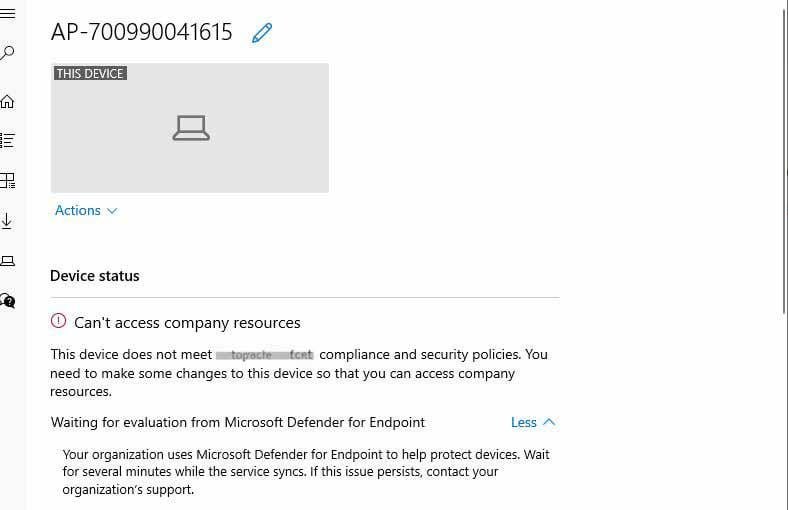Rename device with the pencil icon
Image resolution: width=788 pixels, height=510 pixels.
(262, 33)
